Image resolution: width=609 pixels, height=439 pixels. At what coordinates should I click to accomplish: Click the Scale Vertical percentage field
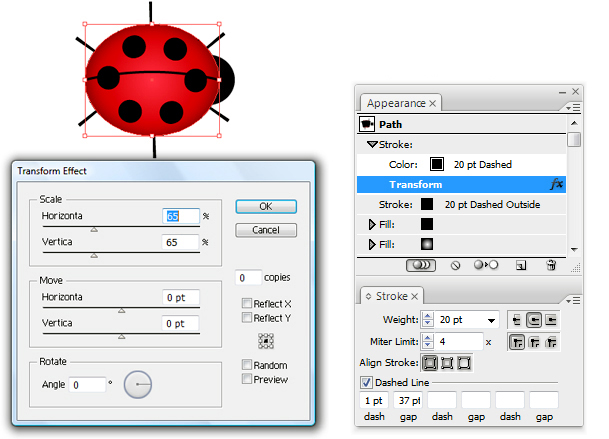[180, 242]
